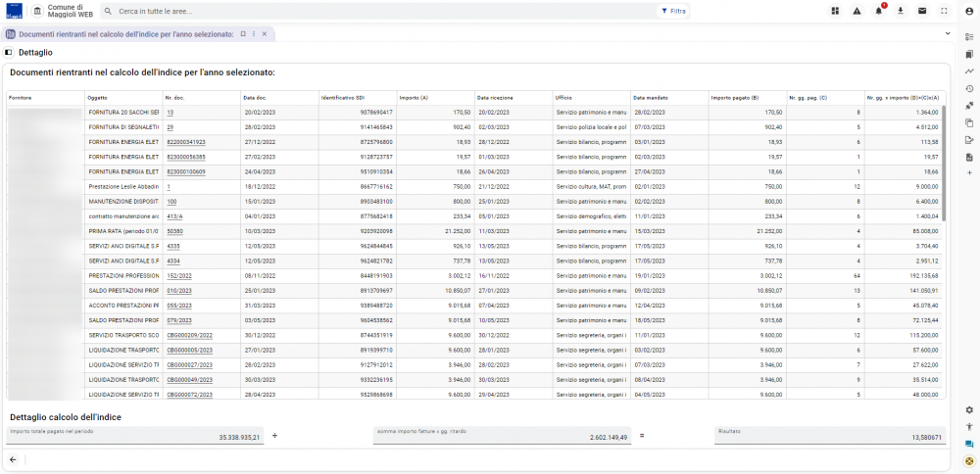Open document 413/A link
Image resolution: width=980 pixels, height=474 pixels.
174,216
